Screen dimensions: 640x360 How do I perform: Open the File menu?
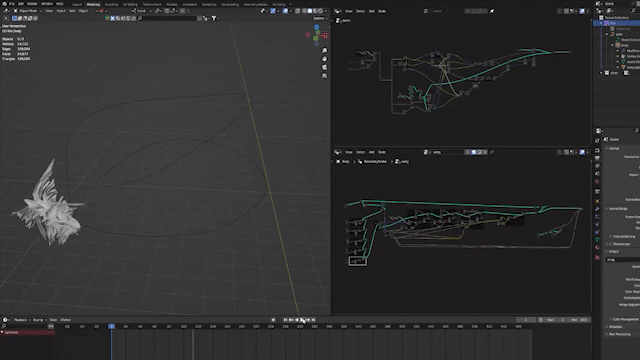click(x=11, y=4)
